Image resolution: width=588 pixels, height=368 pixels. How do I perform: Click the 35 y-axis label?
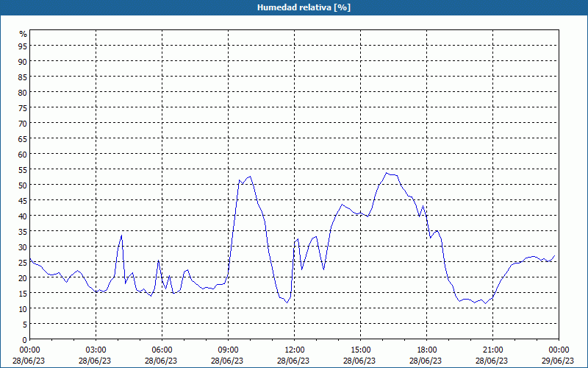coord(23,231)
